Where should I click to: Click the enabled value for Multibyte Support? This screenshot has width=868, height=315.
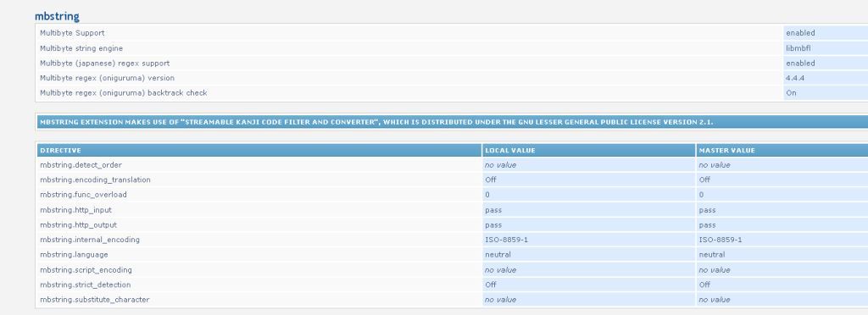[x=800, y=33]
